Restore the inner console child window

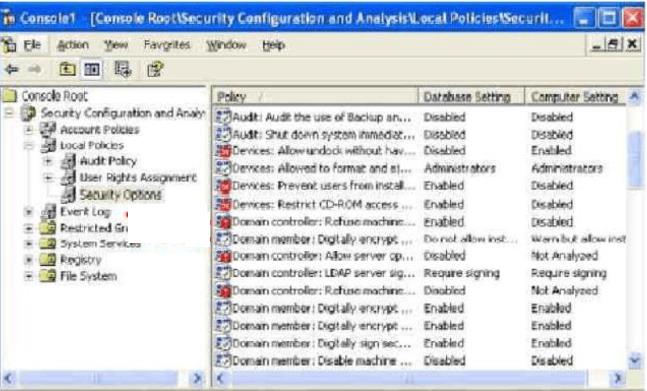(x=613, y=44)
